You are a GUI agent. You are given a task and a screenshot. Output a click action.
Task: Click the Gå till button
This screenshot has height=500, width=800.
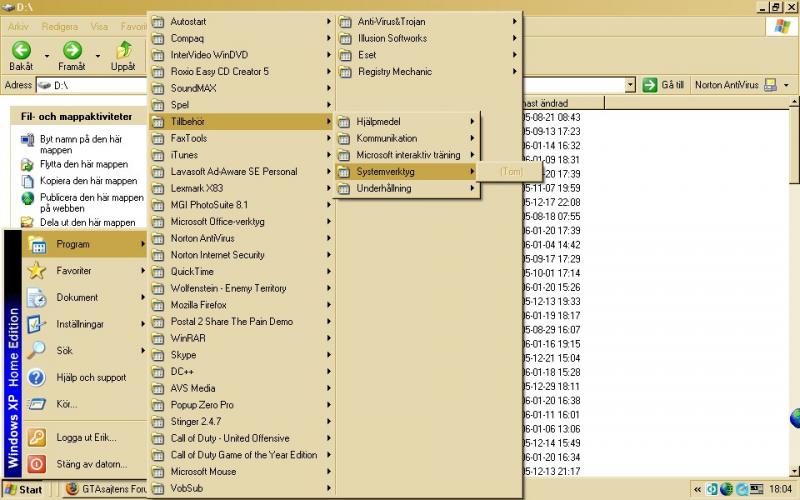tap(664, 86)
